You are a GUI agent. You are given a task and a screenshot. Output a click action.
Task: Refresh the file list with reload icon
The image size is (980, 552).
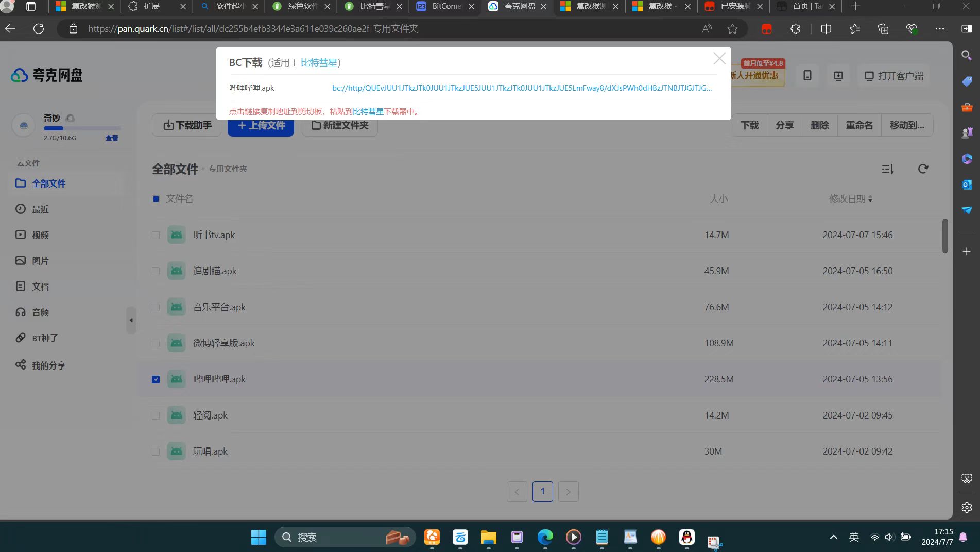pos(923,169)
